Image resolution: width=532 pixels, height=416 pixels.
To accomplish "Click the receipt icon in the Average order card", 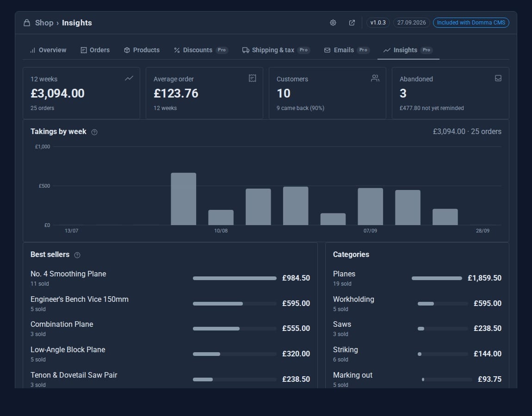I will click(252, 78).
